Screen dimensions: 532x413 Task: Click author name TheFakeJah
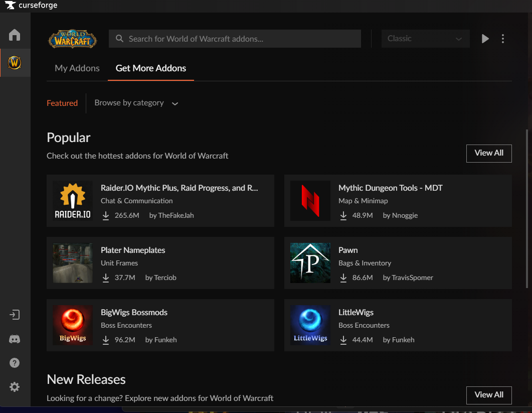point(176,215)
